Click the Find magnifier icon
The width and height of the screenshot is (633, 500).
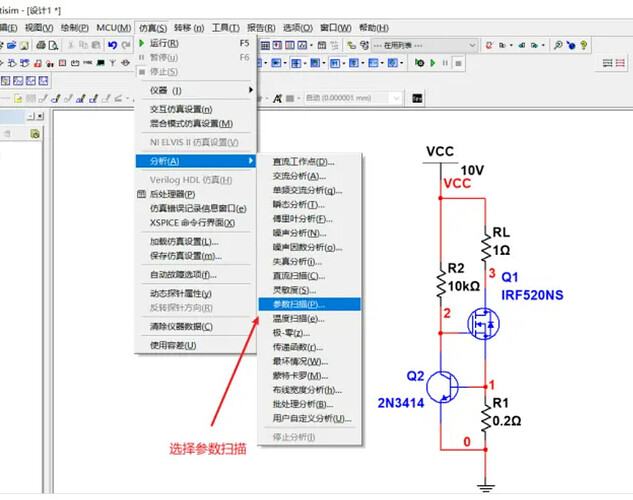click(x=558, y=45)
